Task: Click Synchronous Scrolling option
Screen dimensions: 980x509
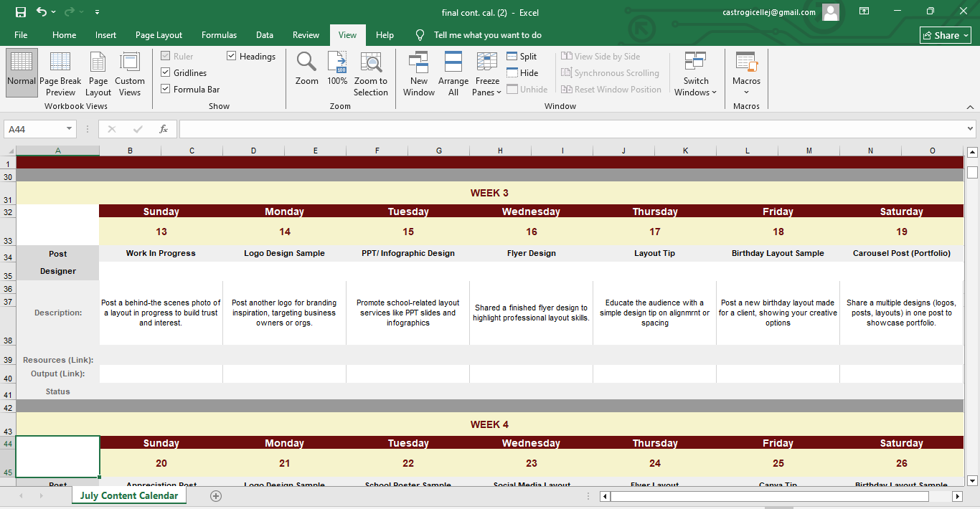Action: coord(610,73)
